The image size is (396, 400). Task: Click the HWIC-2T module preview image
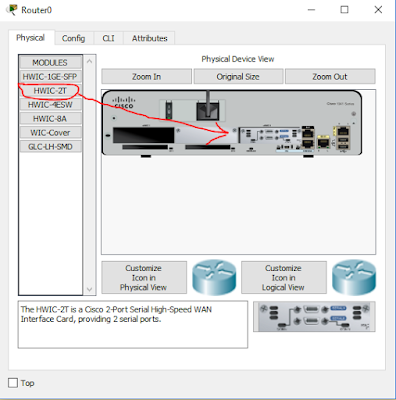coord(314,317)
